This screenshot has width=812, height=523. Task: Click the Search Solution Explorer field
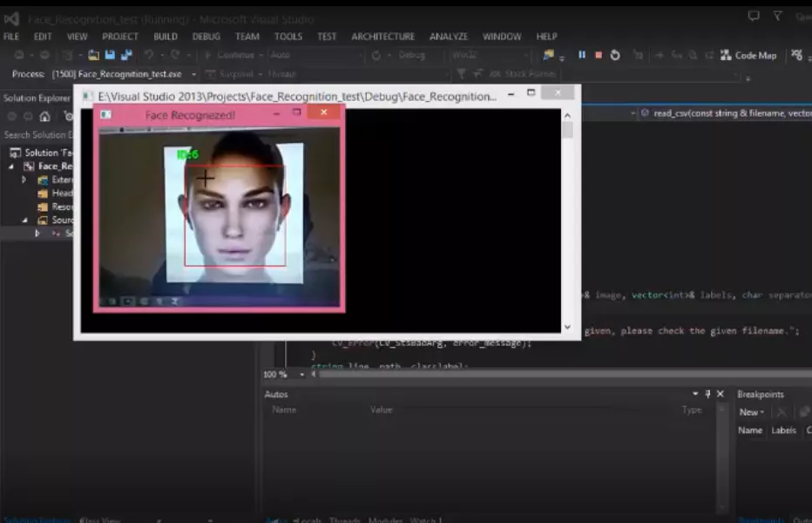pyautogui.click(x=35, y=134)
